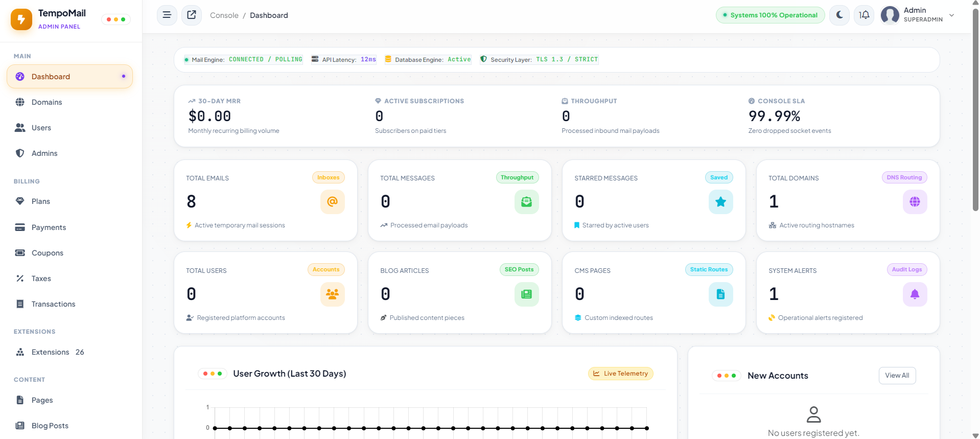This screenshot has width=980, height=439.
Task: Open Blog Posts in the sidebar
Action: tap(69, 426)
